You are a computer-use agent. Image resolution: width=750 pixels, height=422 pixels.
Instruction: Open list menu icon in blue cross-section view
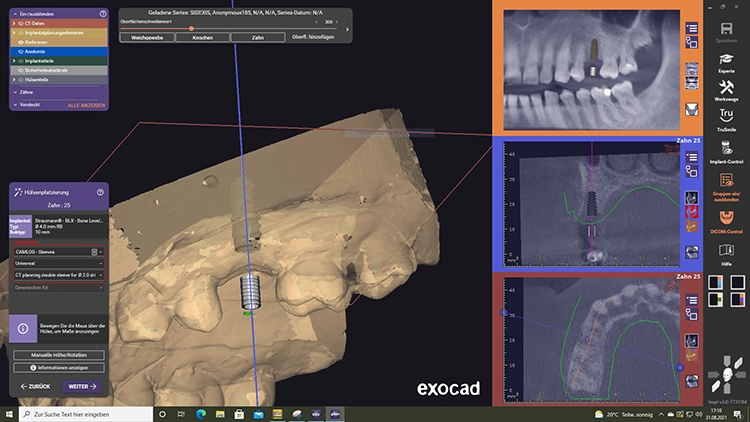pyautogui.click(x=692, y=157)
